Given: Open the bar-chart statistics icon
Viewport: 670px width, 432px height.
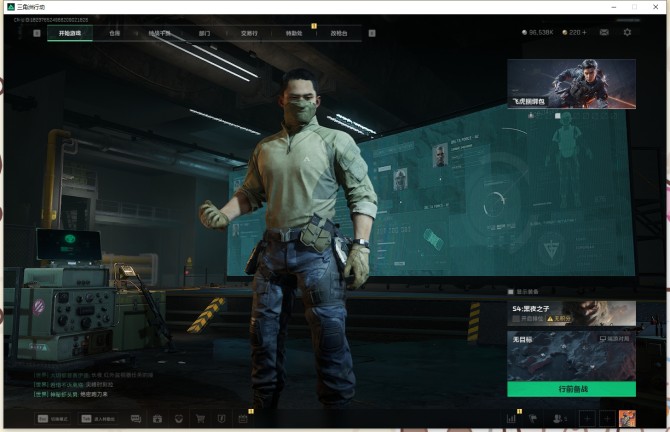Looking at the screenshot, I should pos(511,419).
